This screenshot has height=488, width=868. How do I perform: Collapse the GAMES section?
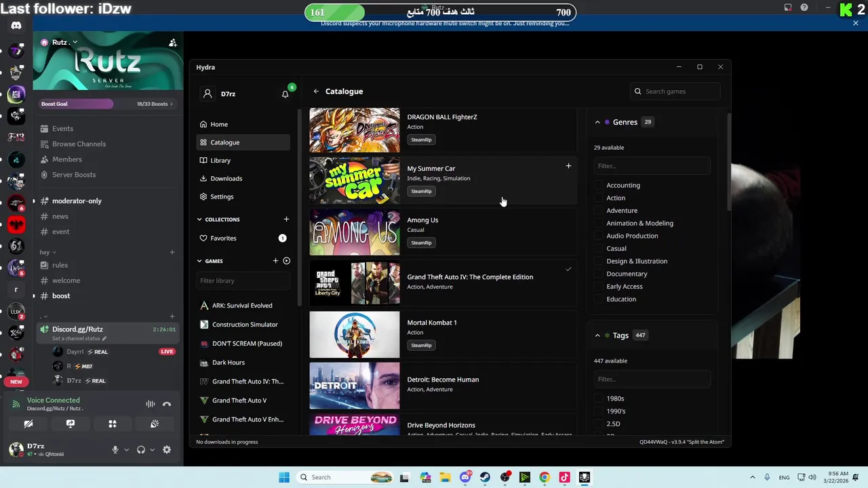click(199, 261)
